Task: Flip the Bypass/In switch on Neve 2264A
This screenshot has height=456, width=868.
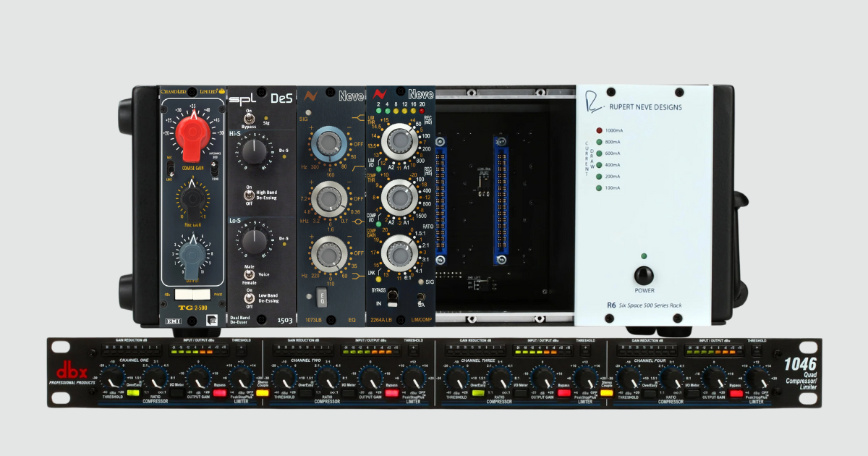Action: point(391,297)
